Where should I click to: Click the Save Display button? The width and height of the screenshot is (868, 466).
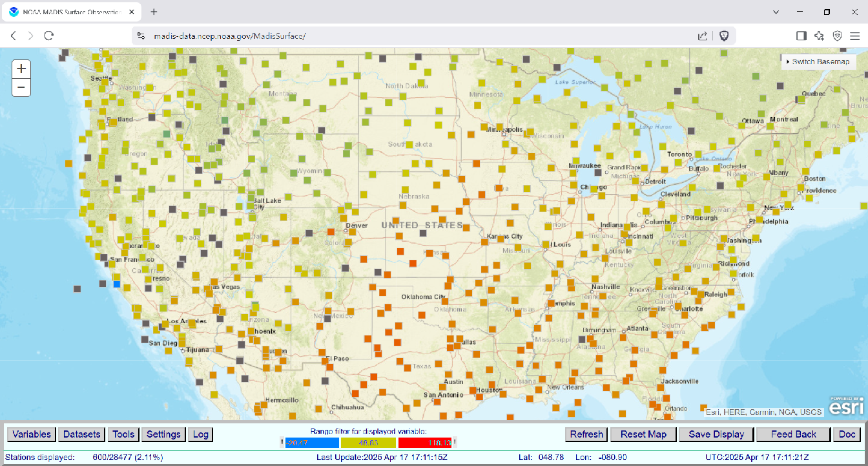(x=716, y=434)
